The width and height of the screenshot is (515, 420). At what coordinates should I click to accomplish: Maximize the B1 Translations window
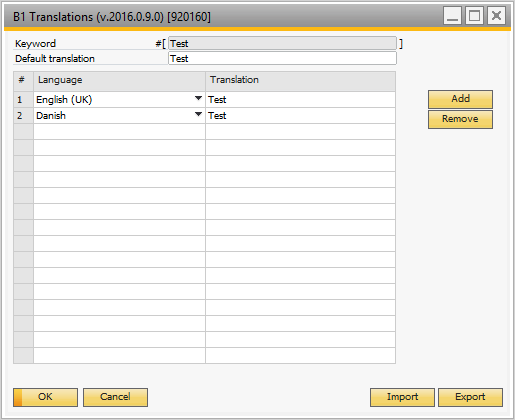click(x=474, y=16)
